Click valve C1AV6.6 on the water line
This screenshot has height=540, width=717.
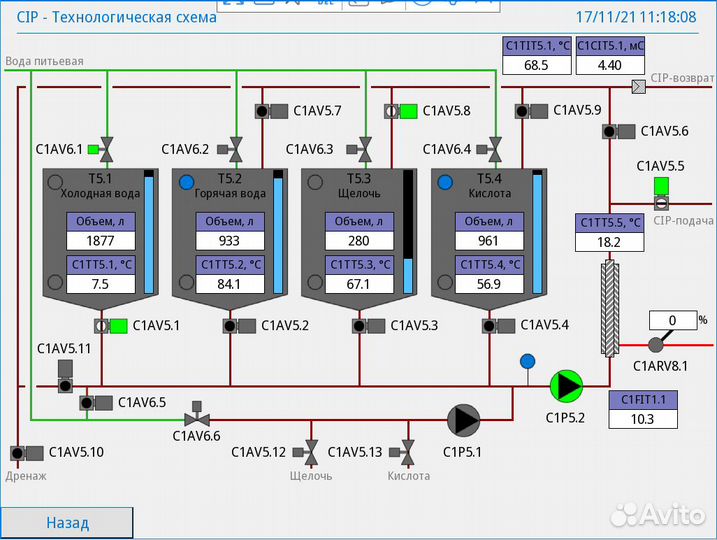[x=197, y=416]
